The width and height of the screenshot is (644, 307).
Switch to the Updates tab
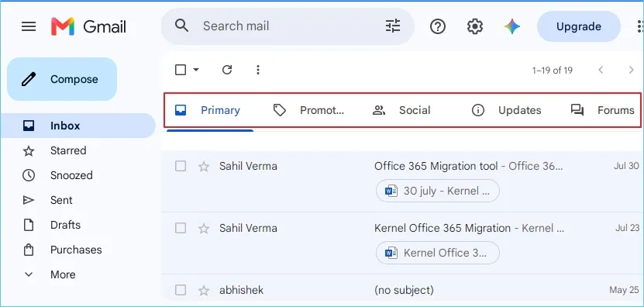507,110
